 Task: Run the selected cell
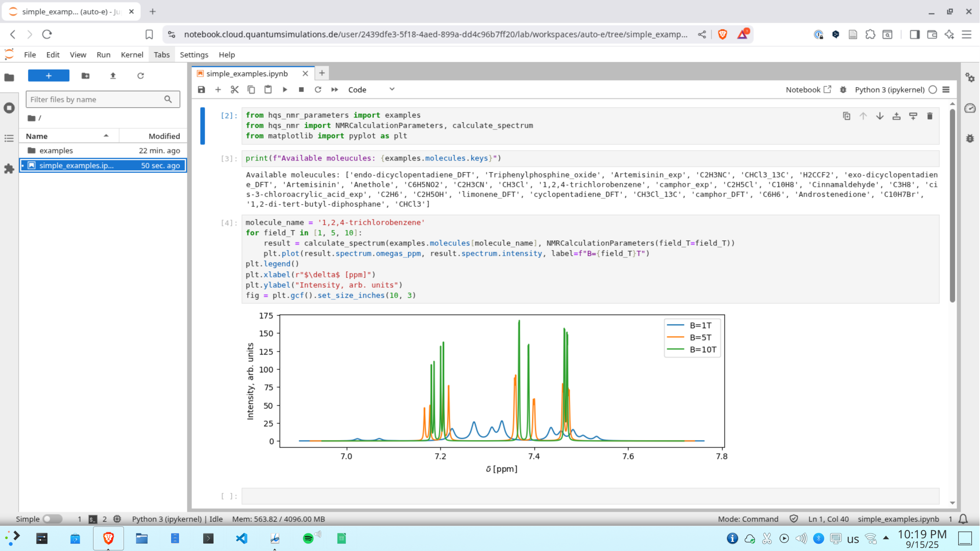[285, 90]
